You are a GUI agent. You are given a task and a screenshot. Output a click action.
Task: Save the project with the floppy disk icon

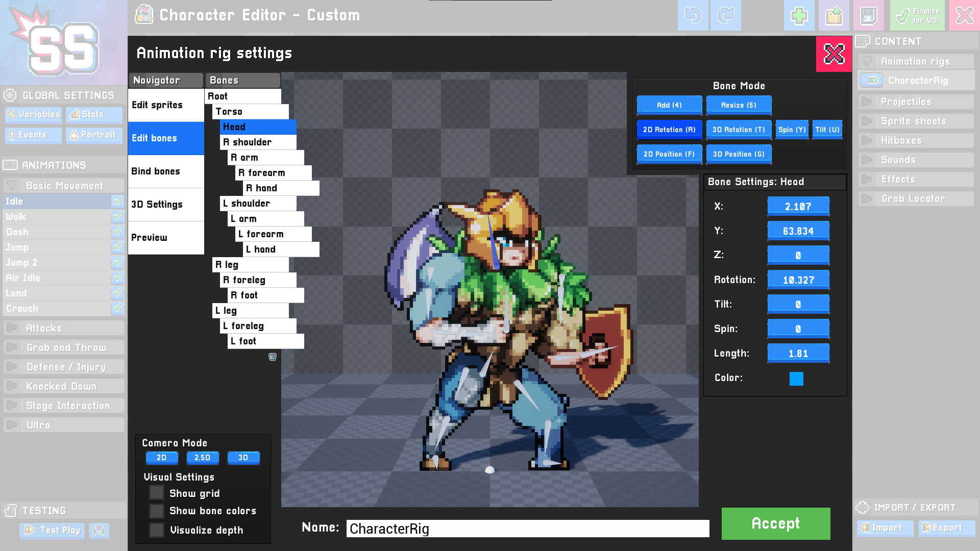868,15
